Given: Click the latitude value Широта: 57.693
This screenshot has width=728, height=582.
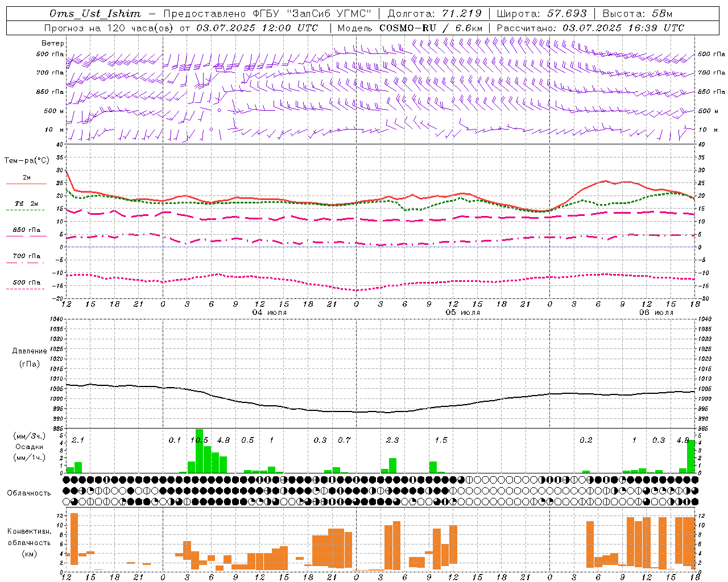Looking at the screenshot, I should tap(541, 14).
